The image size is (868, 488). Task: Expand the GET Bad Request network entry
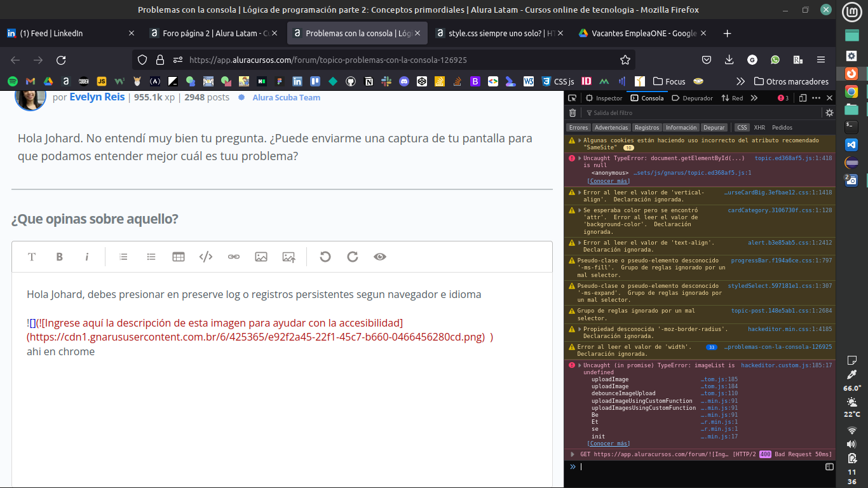tap(573, 454)
